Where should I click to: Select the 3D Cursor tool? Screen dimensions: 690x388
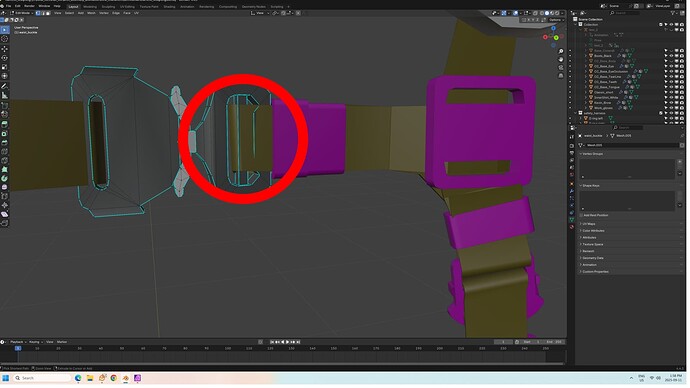pos(5,39)
